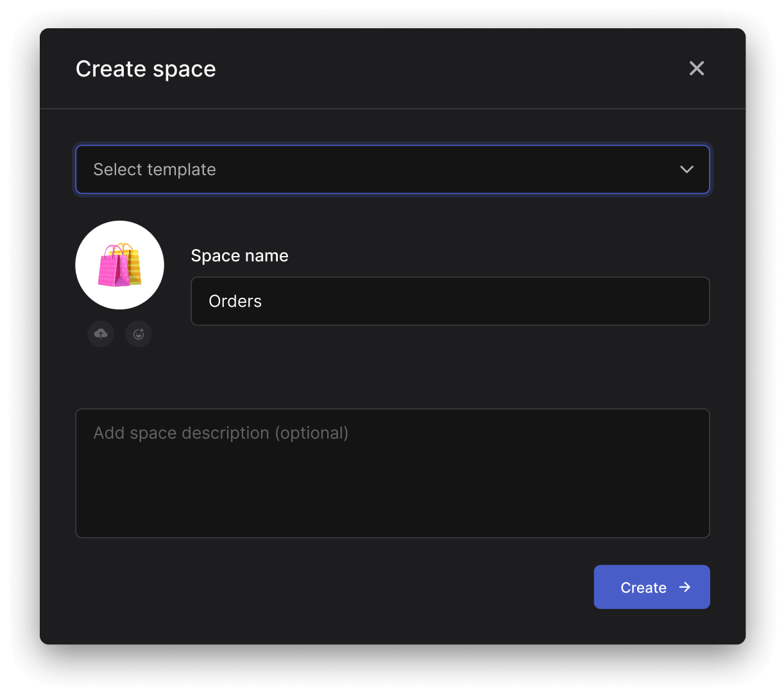
Task: Click the Create button
Action: [x=652, y=587]
